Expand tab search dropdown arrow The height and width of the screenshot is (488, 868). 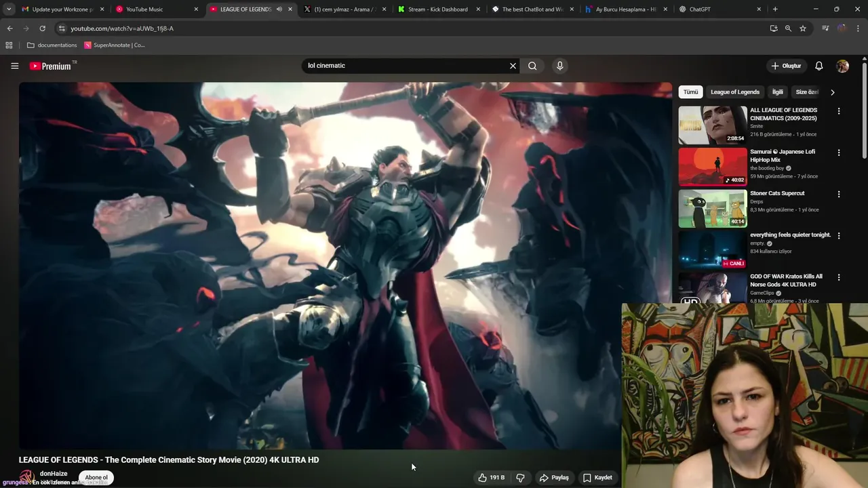click(9, 9)
